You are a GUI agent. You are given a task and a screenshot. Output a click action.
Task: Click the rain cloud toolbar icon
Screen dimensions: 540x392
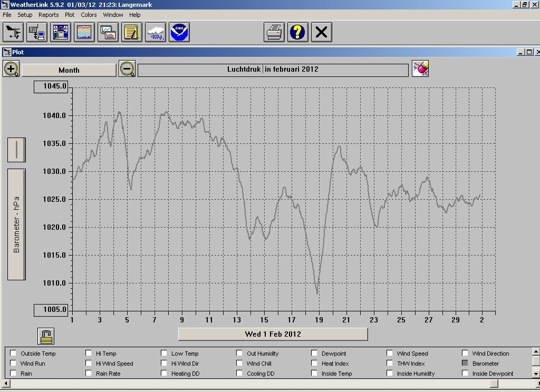(x=156, y=33)
